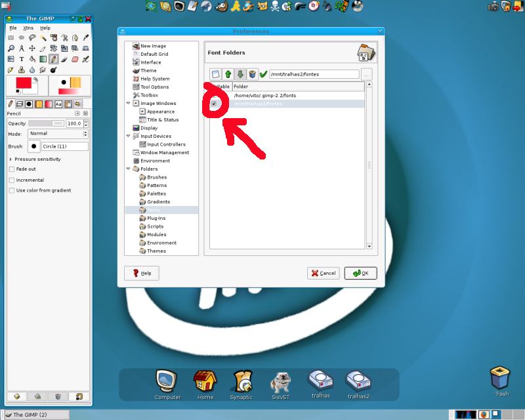
Task: Open folder browse button with ellipsis
Action: tap(367, 74)
